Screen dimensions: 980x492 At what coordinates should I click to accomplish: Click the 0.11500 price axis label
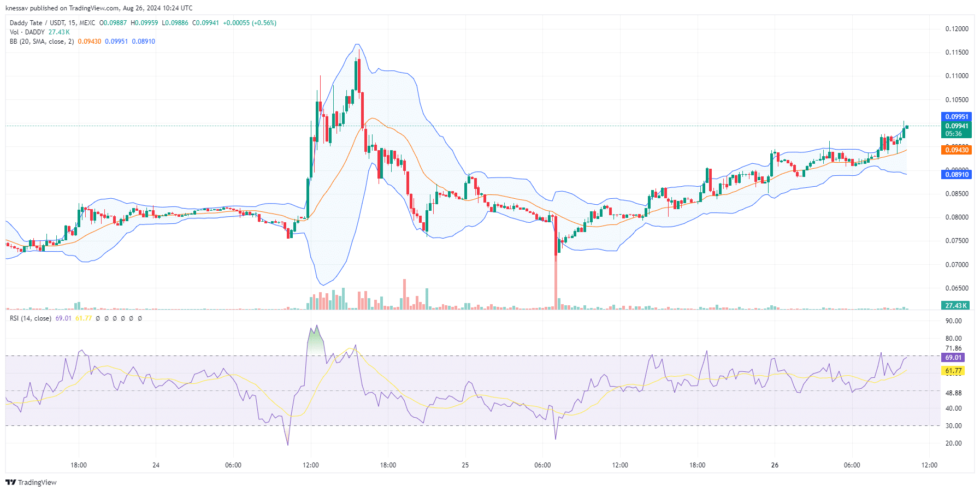click(957, 52)
